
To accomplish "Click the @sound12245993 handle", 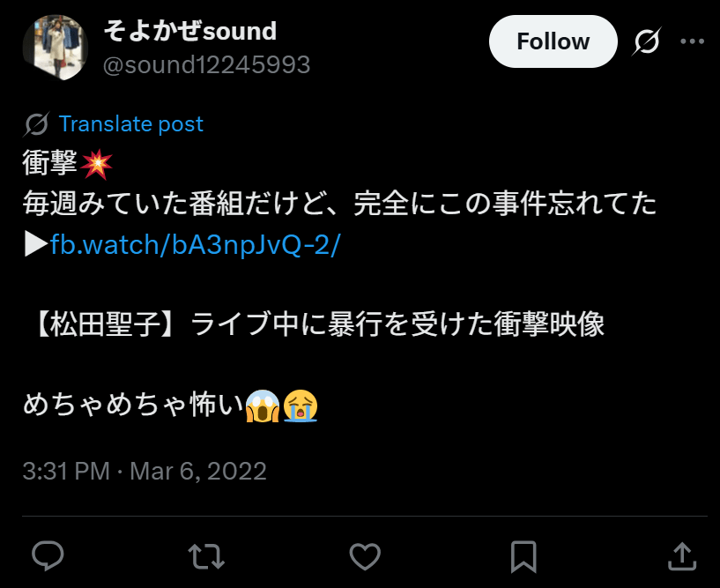I will pyautogui.click(x=207, y=64).
